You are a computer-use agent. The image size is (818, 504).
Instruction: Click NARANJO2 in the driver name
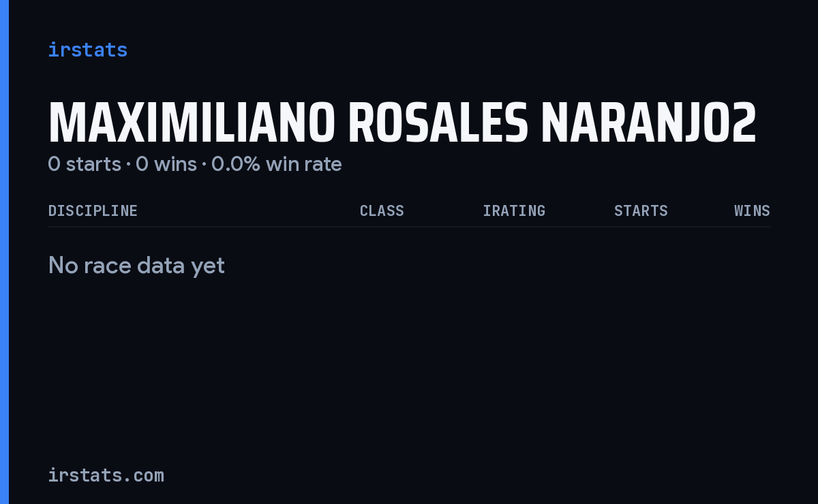(x=649, y=123)
